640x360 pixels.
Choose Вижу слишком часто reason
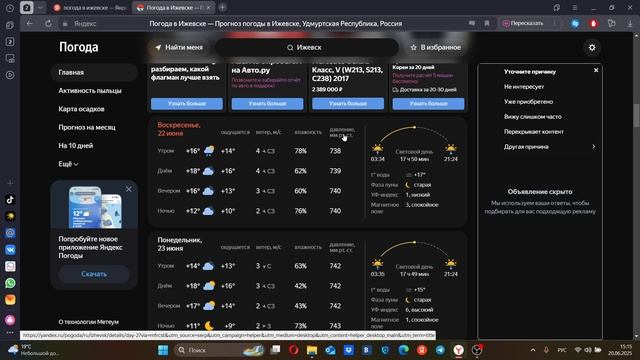(533, 117)
